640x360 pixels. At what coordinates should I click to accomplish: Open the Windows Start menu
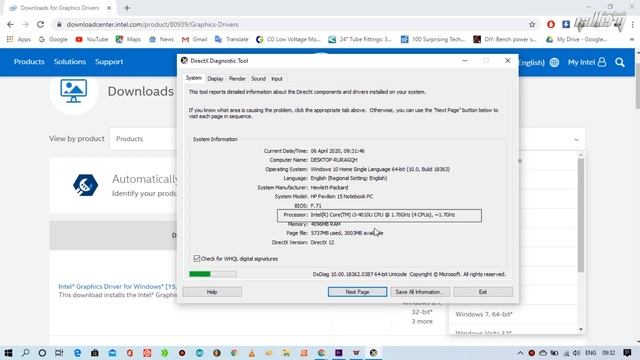[x=8, y=353]
